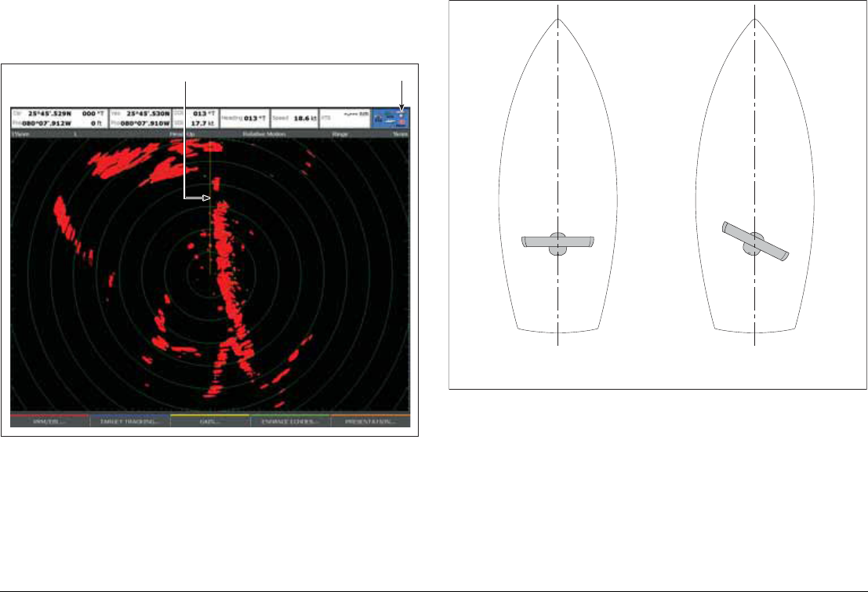Click the Relative Motion status label
This screenshot has height=592, width=868.
(264, 134)
